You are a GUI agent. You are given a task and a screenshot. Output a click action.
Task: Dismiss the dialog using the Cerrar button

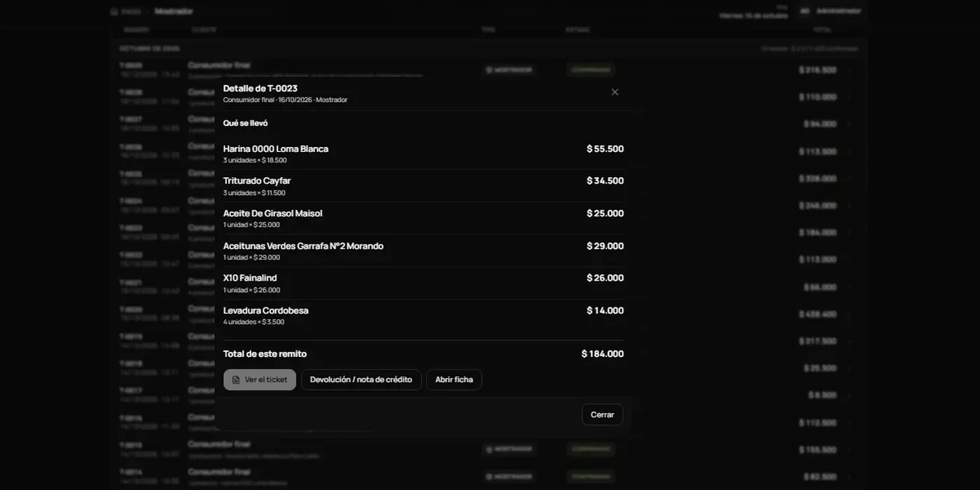(x=602, y=414)
